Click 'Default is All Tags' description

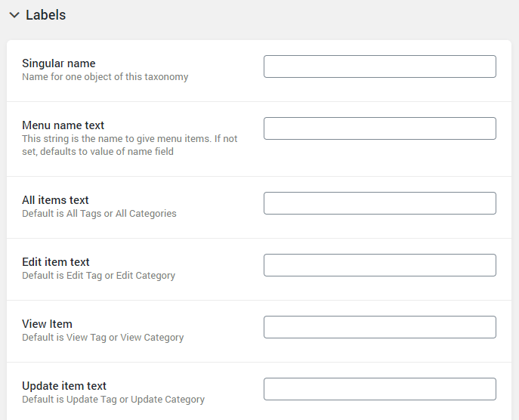(x=99, y=214)
